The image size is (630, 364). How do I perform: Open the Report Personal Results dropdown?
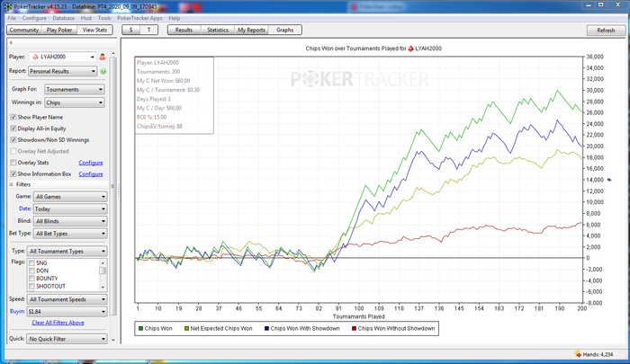tap(62, 71)
